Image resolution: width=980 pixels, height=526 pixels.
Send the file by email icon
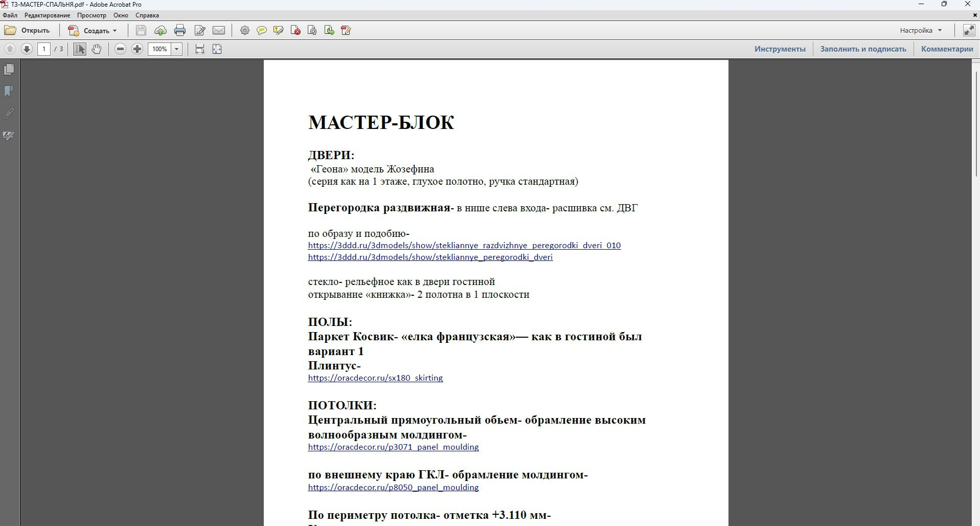[x=219, y=31]
